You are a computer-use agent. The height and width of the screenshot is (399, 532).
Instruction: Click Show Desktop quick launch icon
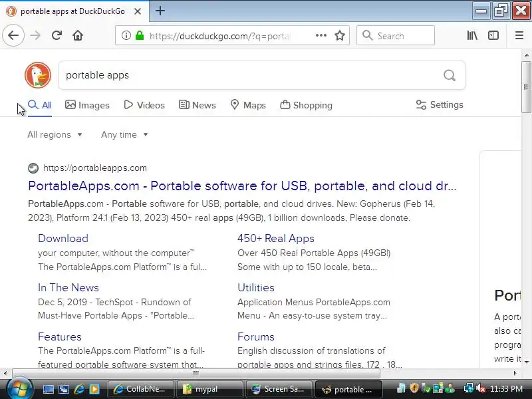[x=48, y=389]
